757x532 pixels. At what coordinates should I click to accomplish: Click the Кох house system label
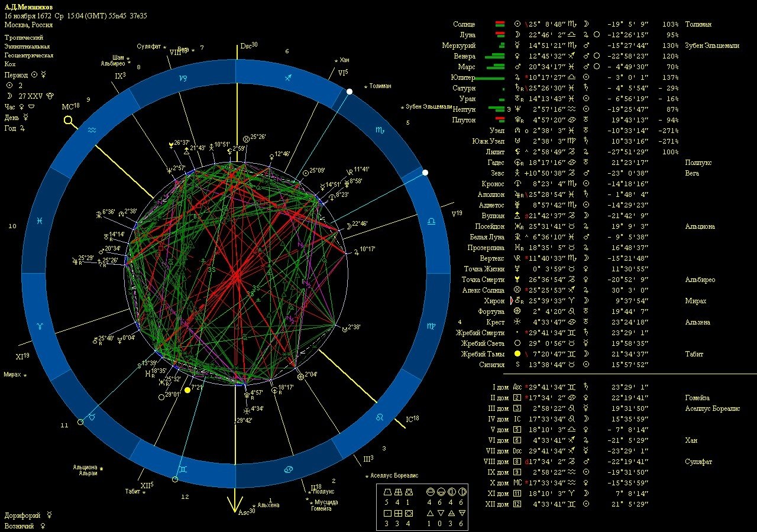click(x=10, y=64)
